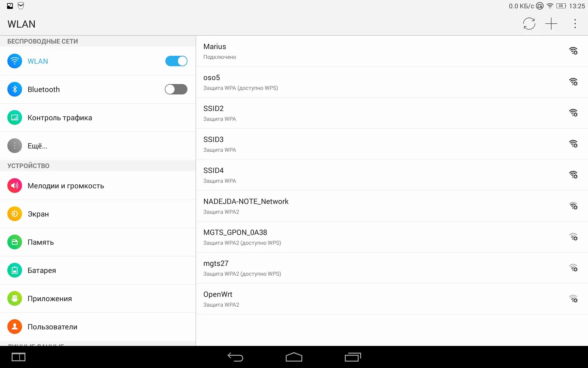Image resolution: width=588 pixels, height=368 pixels.
Task: Click the pink sound speaker icon
Action: (15, 186)
